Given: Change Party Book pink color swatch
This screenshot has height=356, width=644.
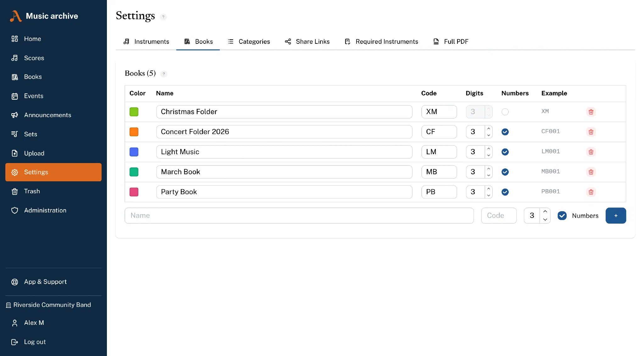Looking at the screenshot, I should tap(134, 192).
